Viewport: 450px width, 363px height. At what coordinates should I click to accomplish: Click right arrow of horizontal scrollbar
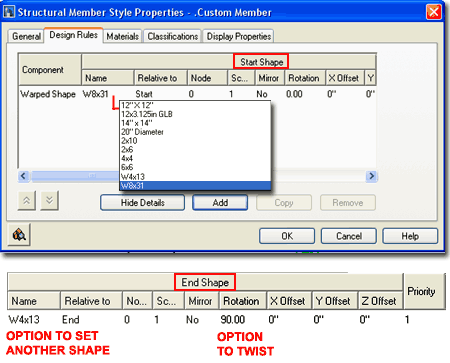pos(371,176)
